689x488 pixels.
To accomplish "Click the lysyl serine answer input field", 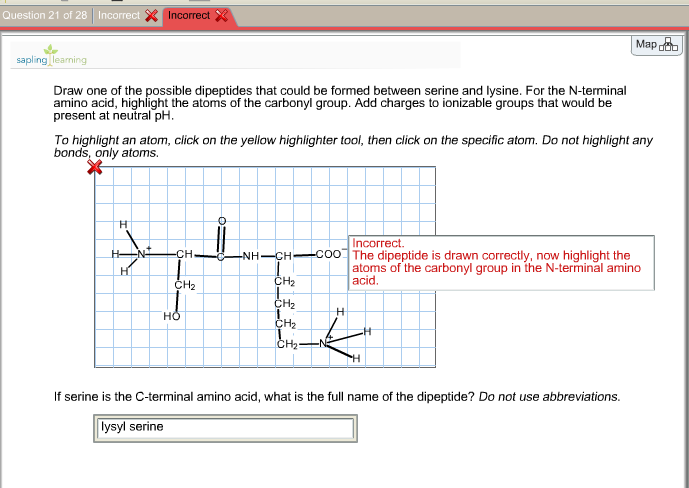I will [x=225, y=428].
